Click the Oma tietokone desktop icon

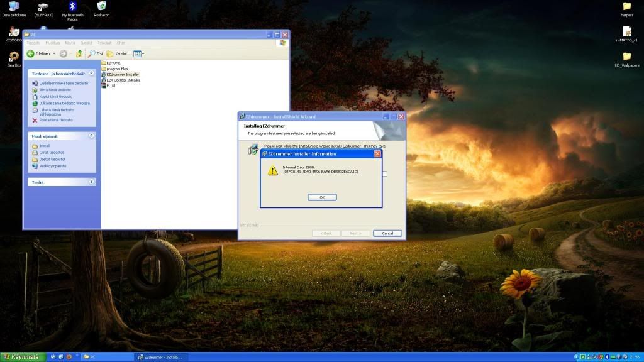[14, 9]
